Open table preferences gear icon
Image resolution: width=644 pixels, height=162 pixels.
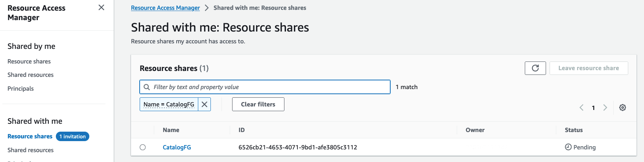(x=622, y=108)
